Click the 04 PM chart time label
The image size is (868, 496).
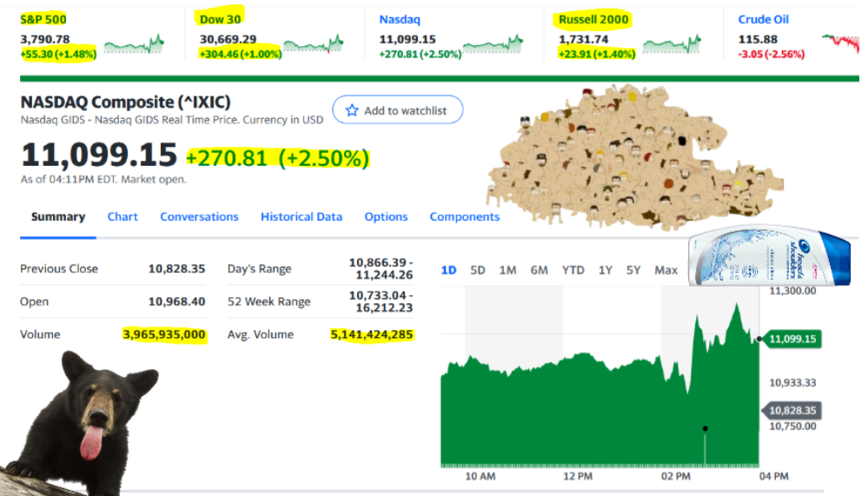(x=774, y=476)
